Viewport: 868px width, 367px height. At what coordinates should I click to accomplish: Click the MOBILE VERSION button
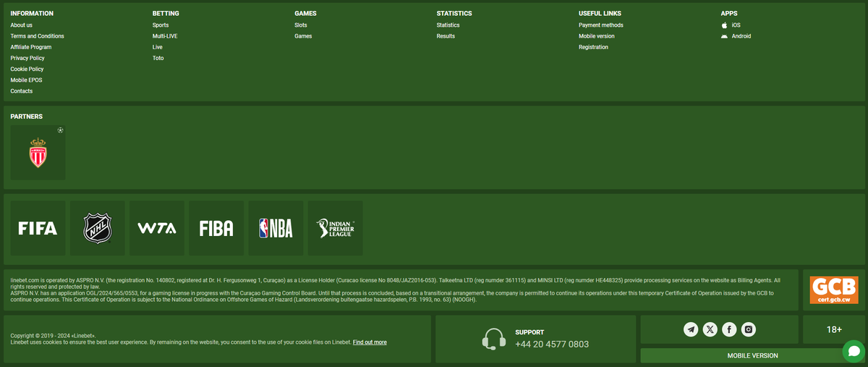(x=752, y=355)
